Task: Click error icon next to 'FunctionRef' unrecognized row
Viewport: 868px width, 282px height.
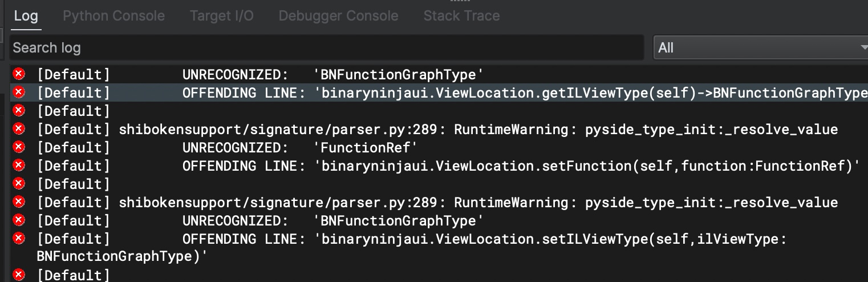Action: click(19, 147)
